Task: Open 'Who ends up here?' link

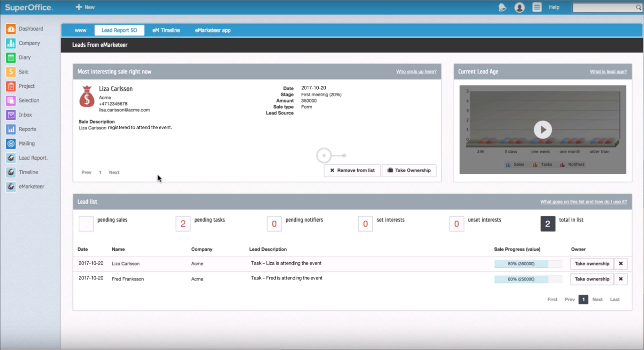Action: pos(416,72)
